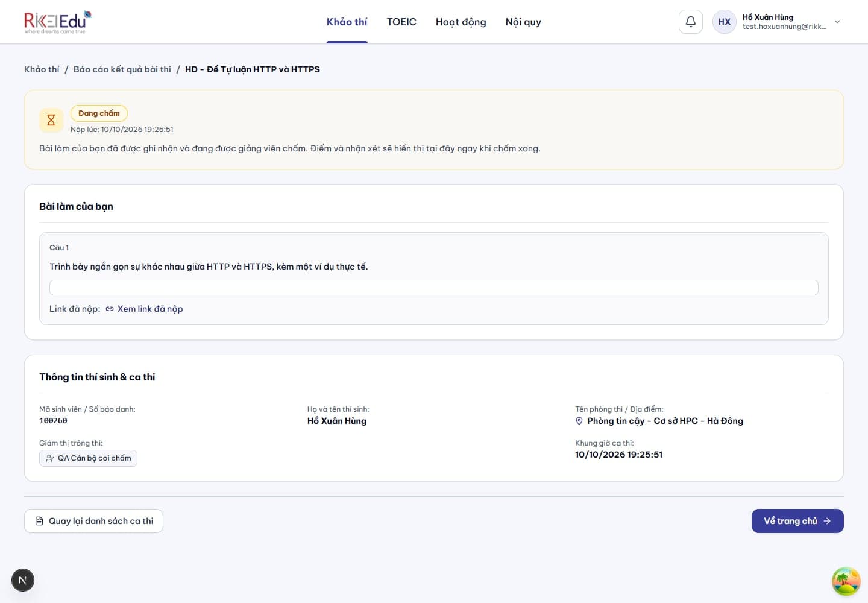Click the Câu 1 question label

click(x=59, y=248)
